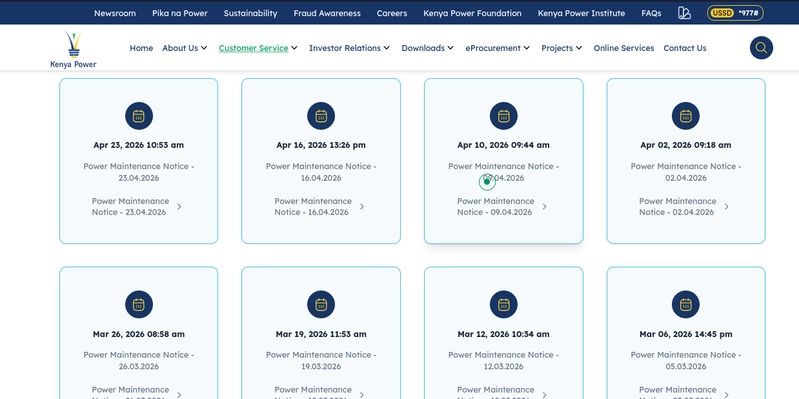The width and height of the screenshot is (799, 399).
Task: Expand the About Us dropdown
Action: point(184,48)
